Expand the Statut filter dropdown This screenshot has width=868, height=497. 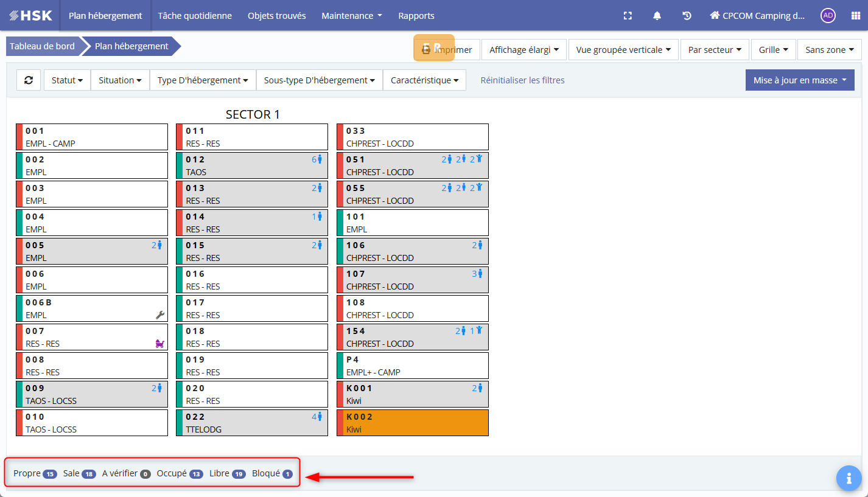(67, 80)
